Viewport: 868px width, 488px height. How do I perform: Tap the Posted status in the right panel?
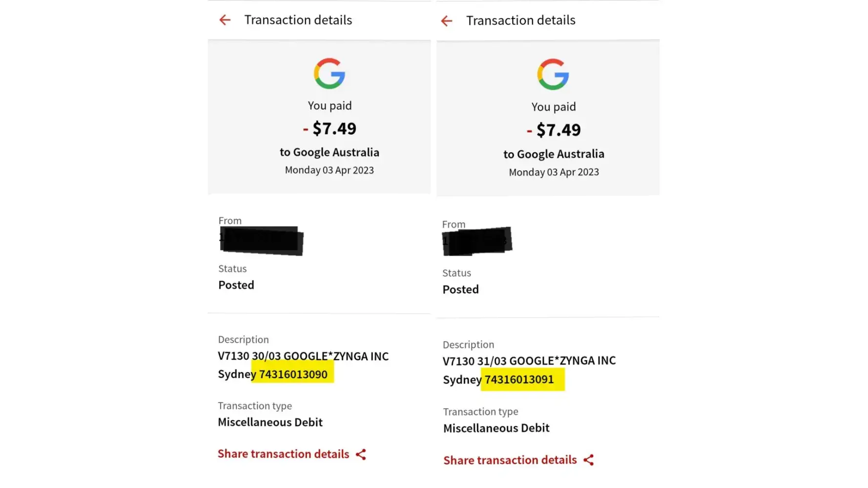460,289
